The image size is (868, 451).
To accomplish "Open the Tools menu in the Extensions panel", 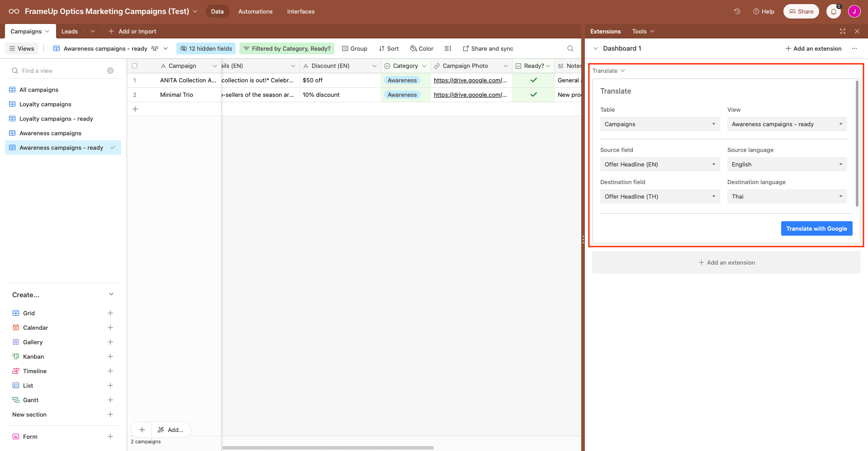I will click(642, 31).
